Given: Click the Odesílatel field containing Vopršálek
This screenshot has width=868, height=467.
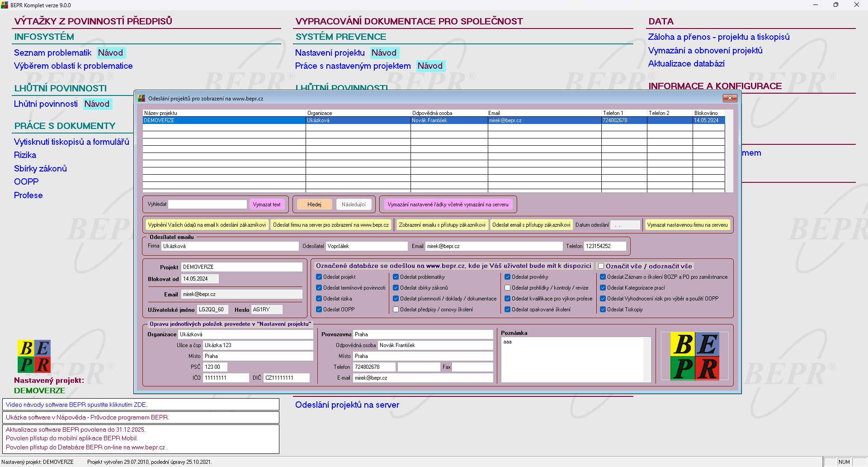Looking at the screenshot, I should coord(367,246).
